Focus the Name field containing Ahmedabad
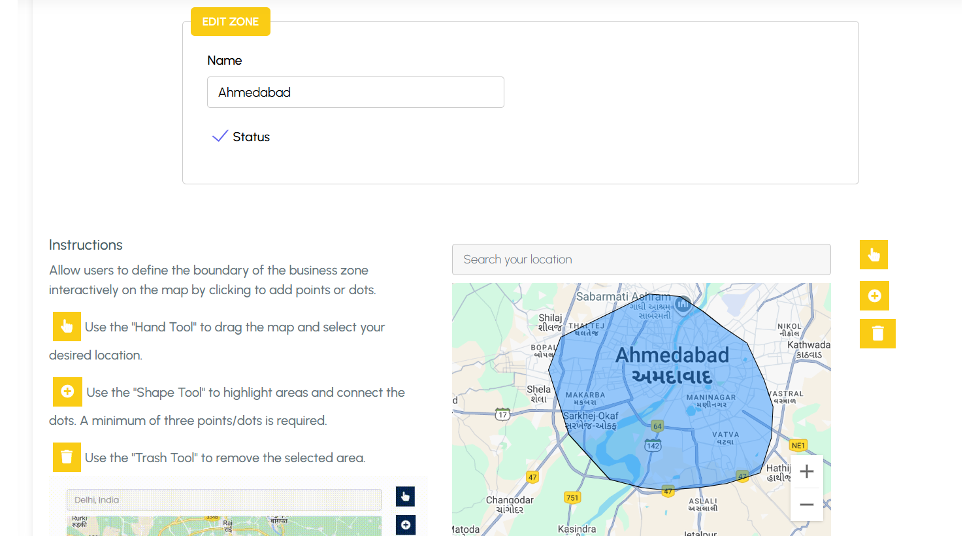 pyautogui.click(x=355, y=92)
